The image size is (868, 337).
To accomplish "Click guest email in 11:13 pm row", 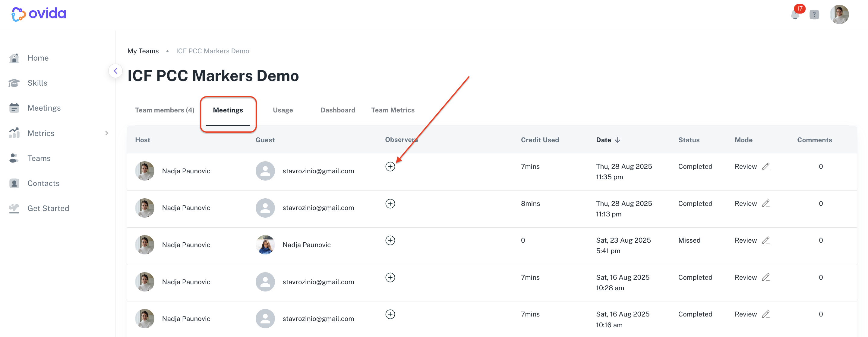I will [318, 208].
